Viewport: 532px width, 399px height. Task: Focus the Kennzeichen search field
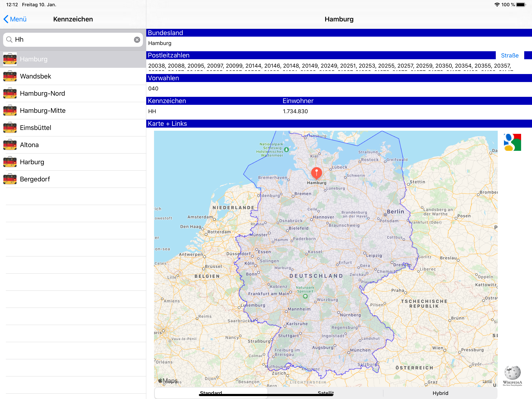pyautogui.click(x=73, y=40)
